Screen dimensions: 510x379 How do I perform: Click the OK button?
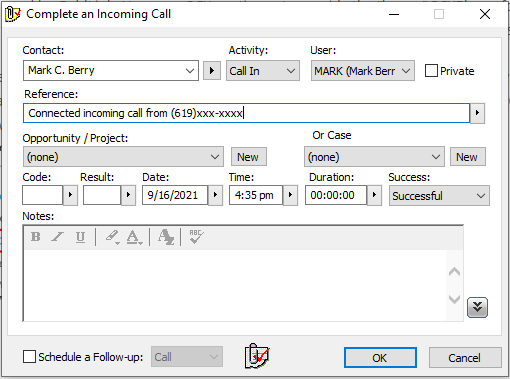pyautogui.click(x=380, y=358)
